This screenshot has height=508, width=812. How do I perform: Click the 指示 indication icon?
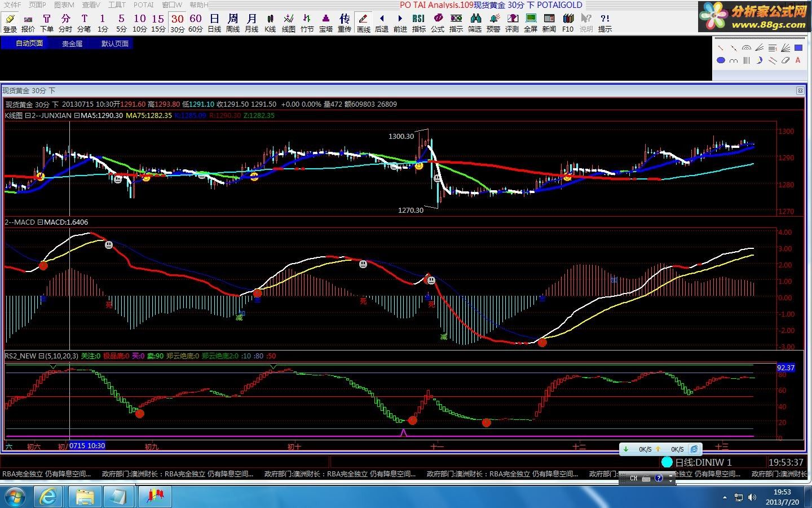coord(456,23)
